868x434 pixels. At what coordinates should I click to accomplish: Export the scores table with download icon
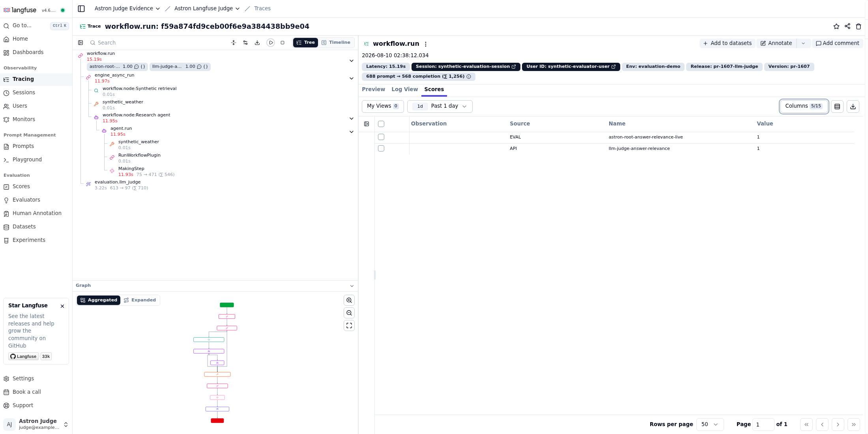853,106
